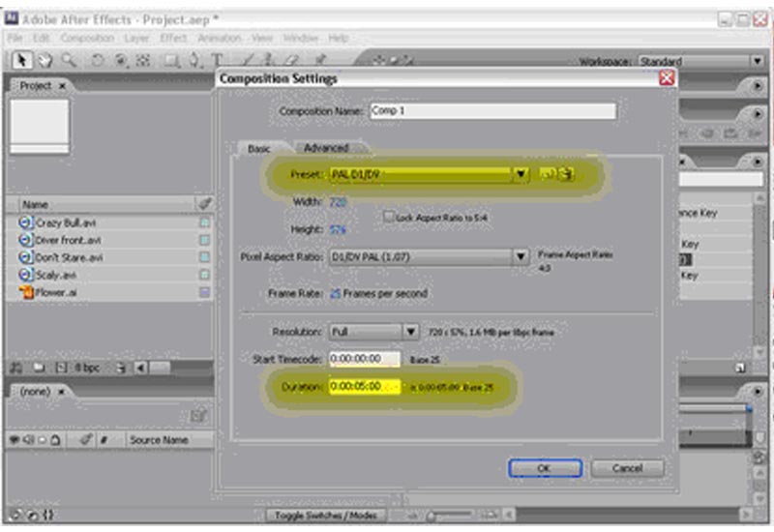Select the Orbit Camera tool
The width and height of the screenshot is (774, 532).
(x=120, y=61)
